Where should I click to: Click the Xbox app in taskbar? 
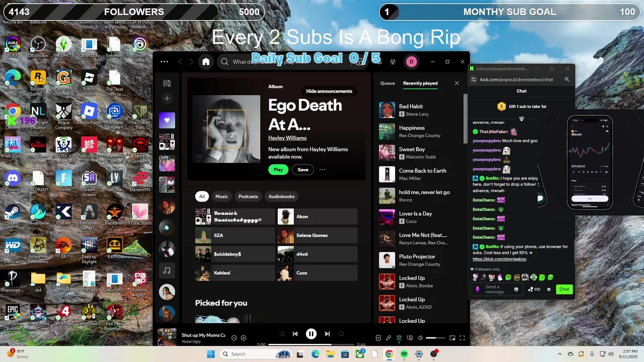360,354
